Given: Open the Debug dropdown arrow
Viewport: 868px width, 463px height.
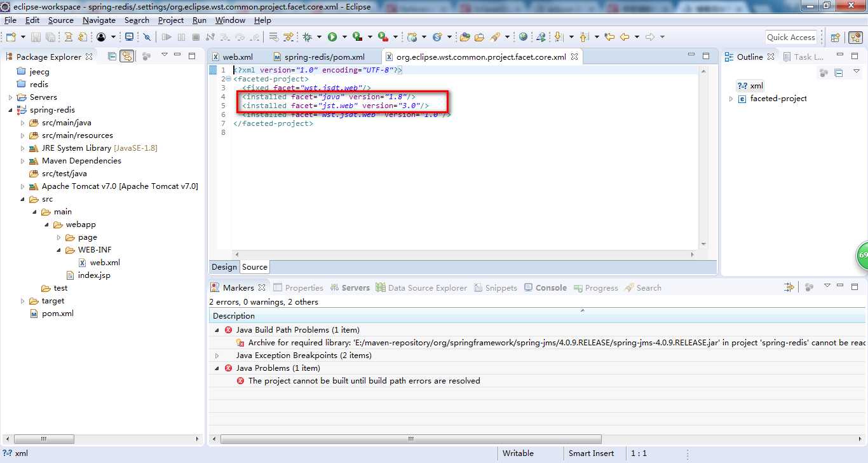Looking at the screenshot, I should click(319, 37).
